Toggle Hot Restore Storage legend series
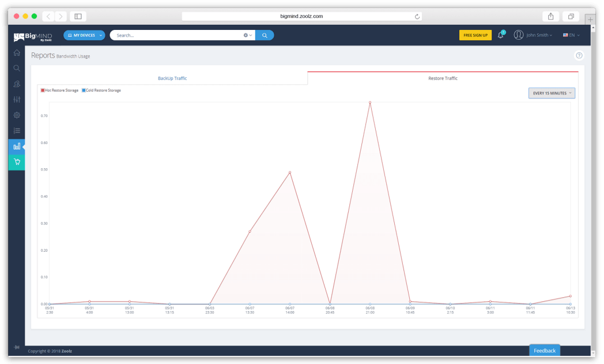Image resolution: width=604 pixels, height=364 pixels. point(60,90)
